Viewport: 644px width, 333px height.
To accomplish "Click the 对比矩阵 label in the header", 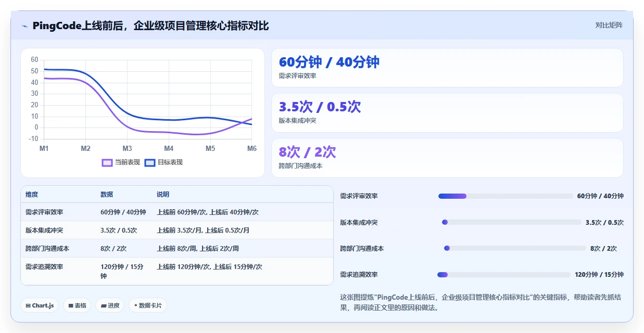I will pyautogui.click(x=609, y=25).
